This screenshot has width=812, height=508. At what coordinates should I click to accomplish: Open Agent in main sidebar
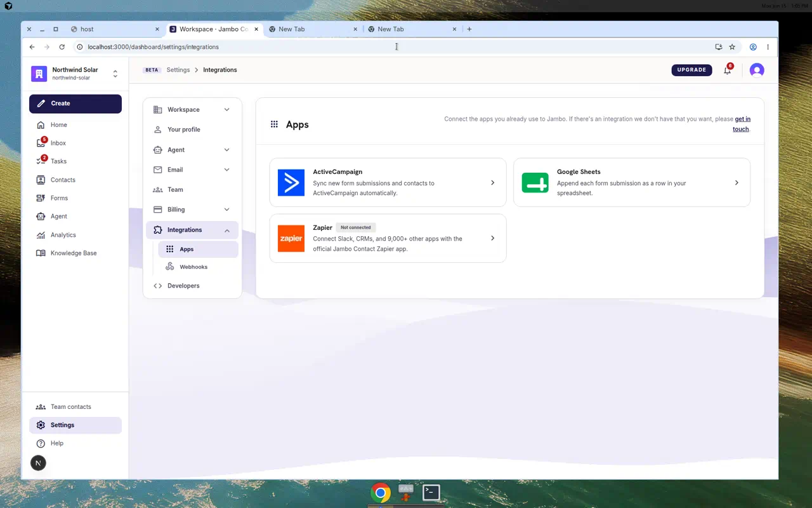[75, 217]
